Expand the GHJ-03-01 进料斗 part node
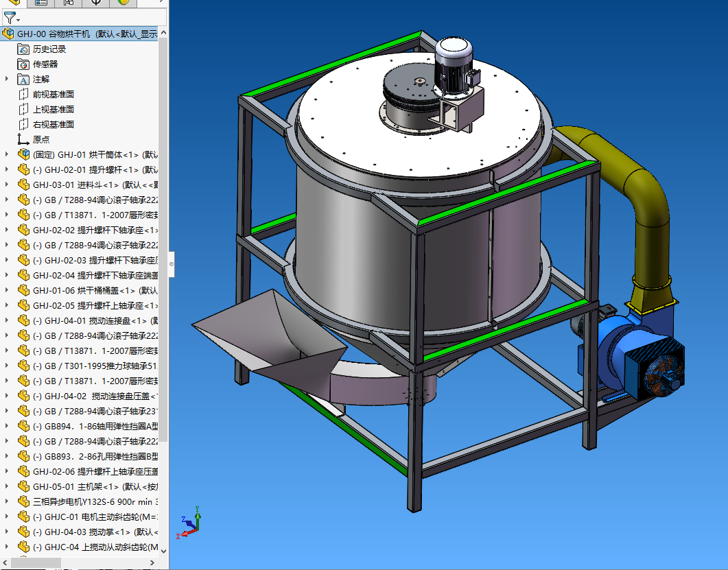Viewport: 728px width, 570px height. tap(7, 185)
